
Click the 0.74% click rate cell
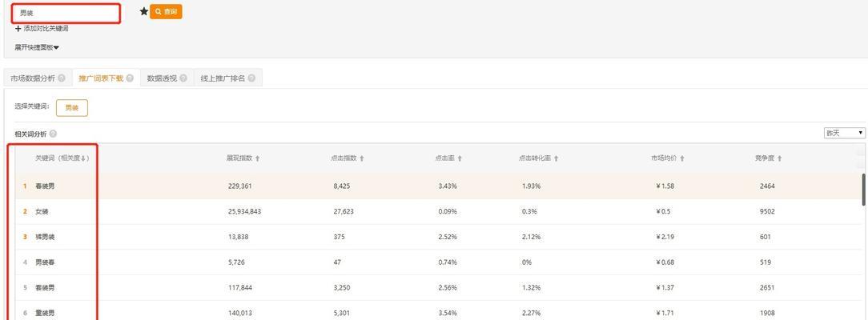pyautogui.click(x=448, y=262)
